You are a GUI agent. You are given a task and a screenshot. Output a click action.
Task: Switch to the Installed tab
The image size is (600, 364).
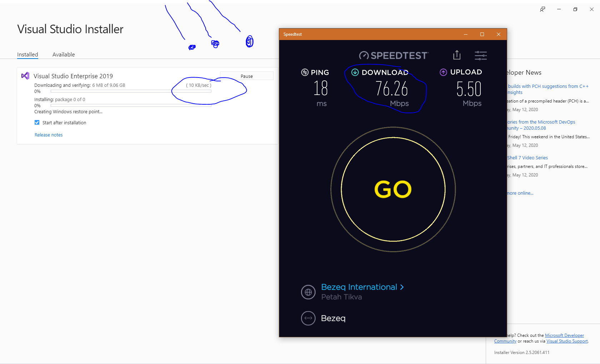pos(27,55)
